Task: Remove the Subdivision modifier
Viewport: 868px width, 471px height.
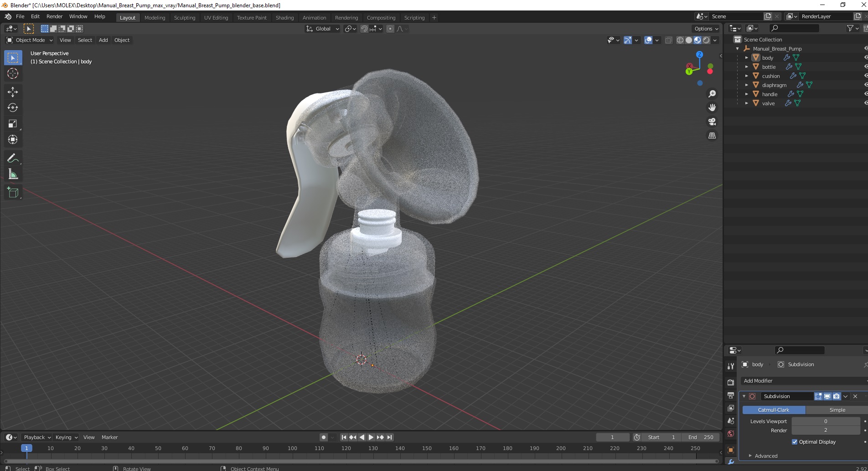Action: pos(855,396)
